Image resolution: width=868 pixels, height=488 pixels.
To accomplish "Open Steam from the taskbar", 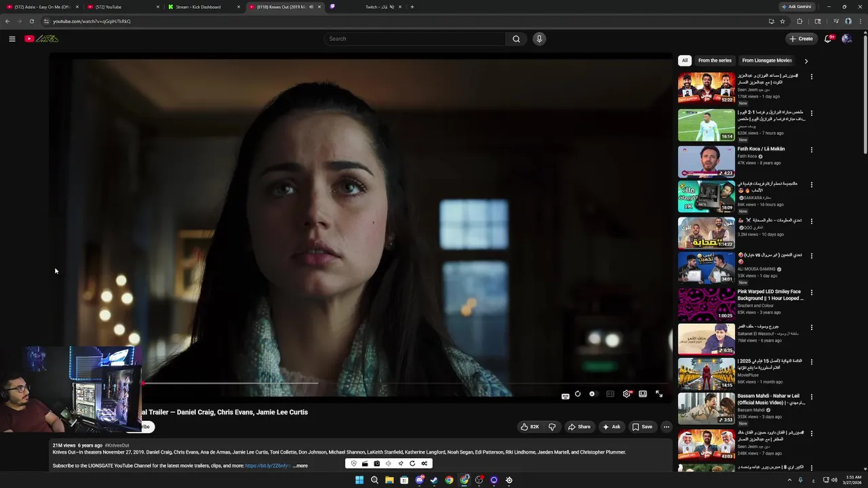I will [434, 480].
